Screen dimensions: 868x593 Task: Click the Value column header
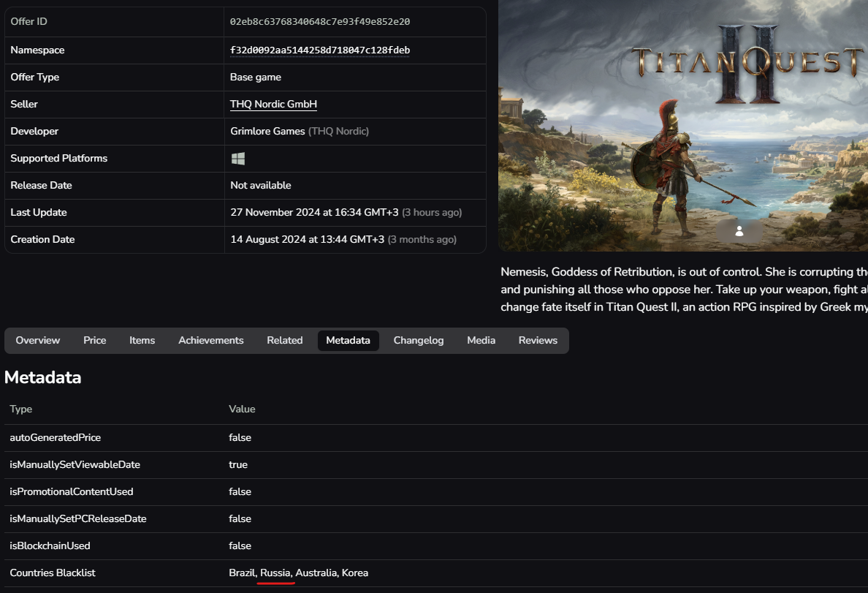pyautogui.click(x=242, y=409)
